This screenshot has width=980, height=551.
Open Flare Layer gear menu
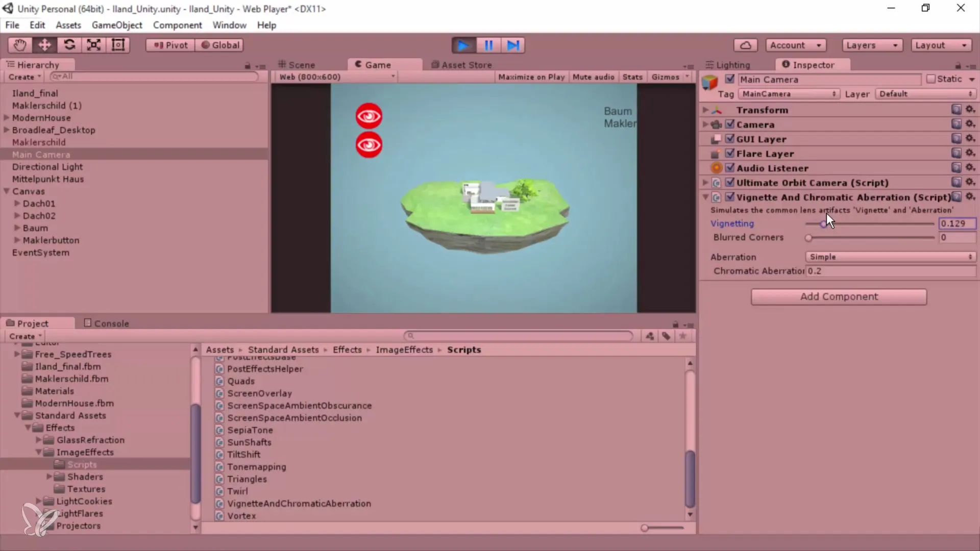tap(970, 153)
